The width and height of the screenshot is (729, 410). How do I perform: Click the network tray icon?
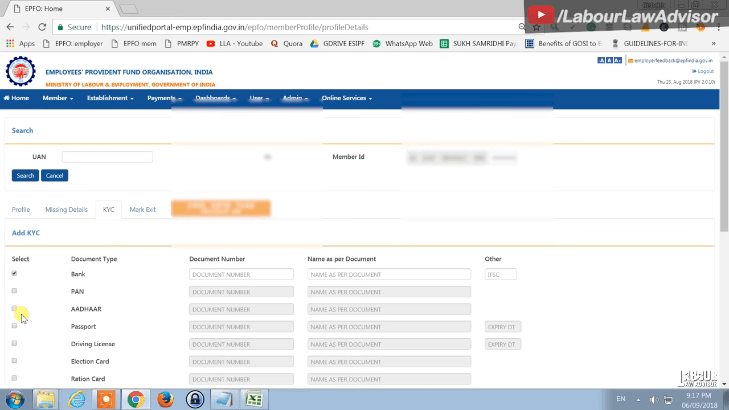(669, 400)
